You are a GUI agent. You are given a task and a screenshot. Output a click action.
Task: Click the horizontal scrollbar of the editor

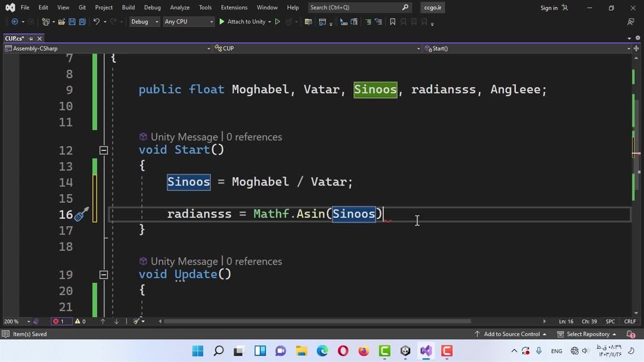click(317, 321)
